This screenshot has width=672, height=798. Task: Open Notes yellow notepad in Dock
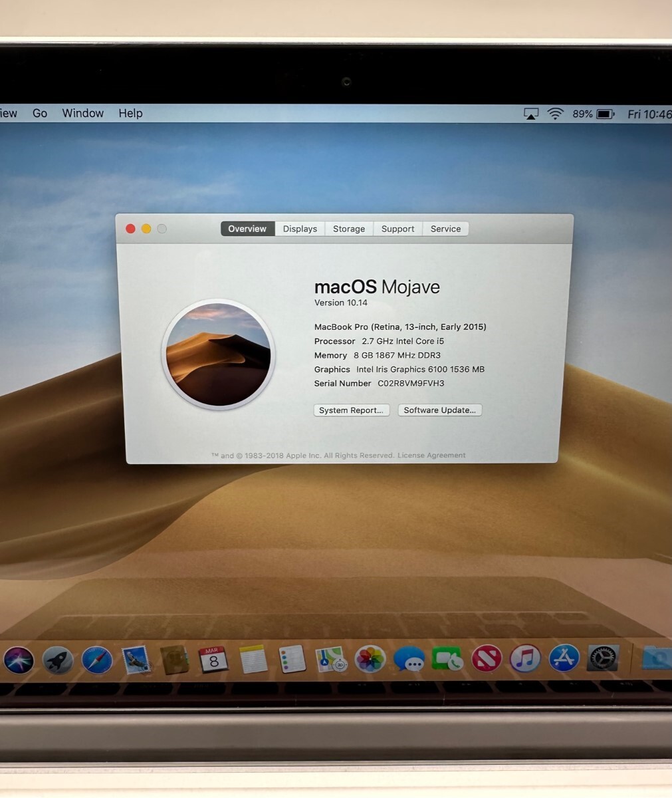point(253,660)
